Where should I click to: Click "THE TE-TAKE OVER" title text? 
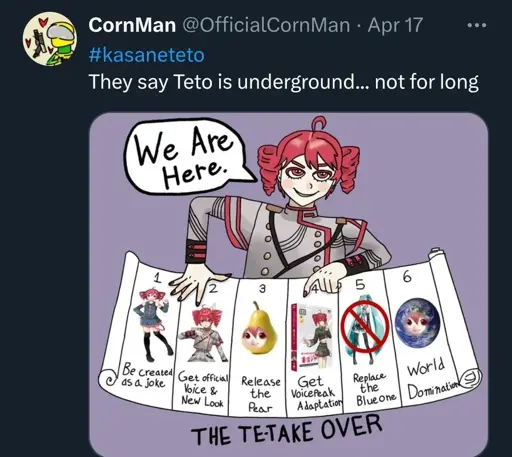pos(287,431)
